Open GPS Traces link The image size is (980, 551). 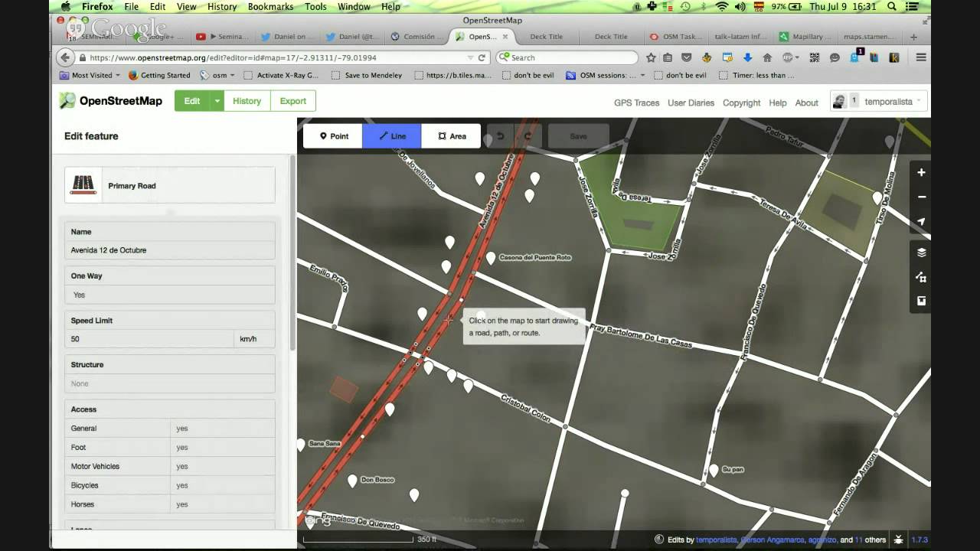click(636, 103)
